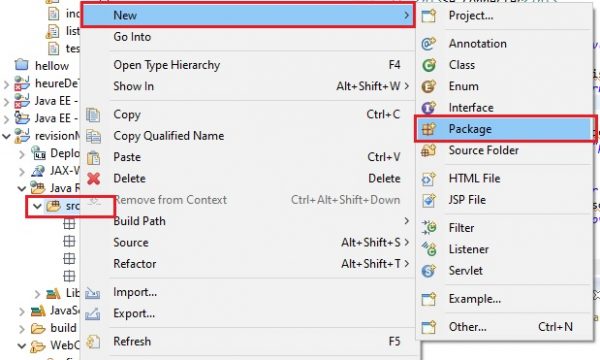Click the Interface icon
This screenshot has height=360, width=600.
click(x=429, y=108)
